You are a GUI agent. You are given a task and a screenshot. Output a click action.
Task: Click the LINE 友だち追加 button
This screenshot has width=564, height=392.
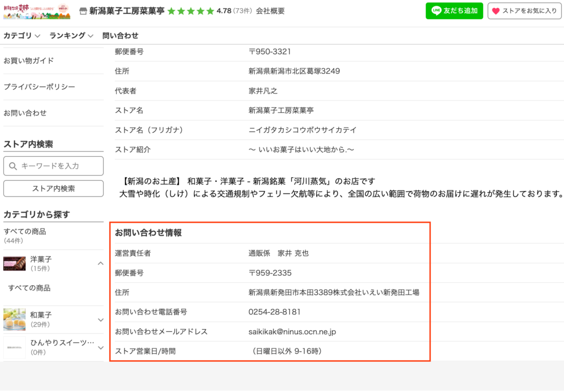coord(454,11)
